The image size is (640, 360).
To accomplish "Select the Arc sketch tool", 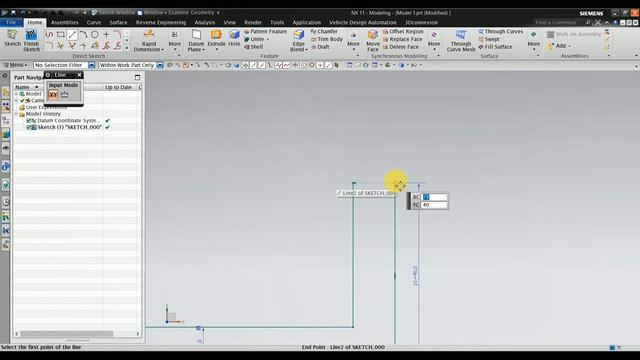I will (83, 35).
